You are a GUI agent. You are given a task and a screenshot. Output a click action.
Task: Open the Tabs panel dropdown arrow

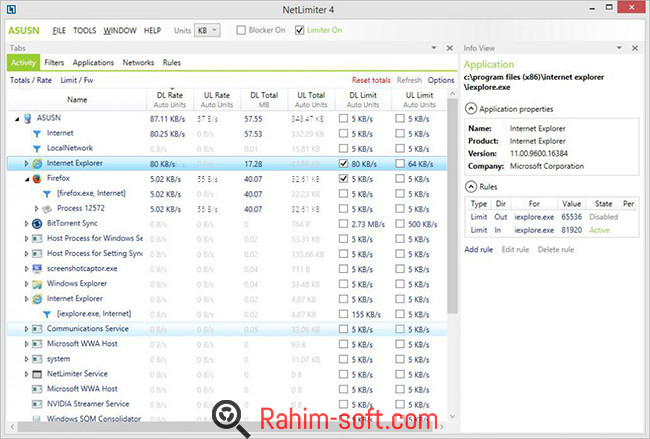pyautogui.click(x=434, y=48)
